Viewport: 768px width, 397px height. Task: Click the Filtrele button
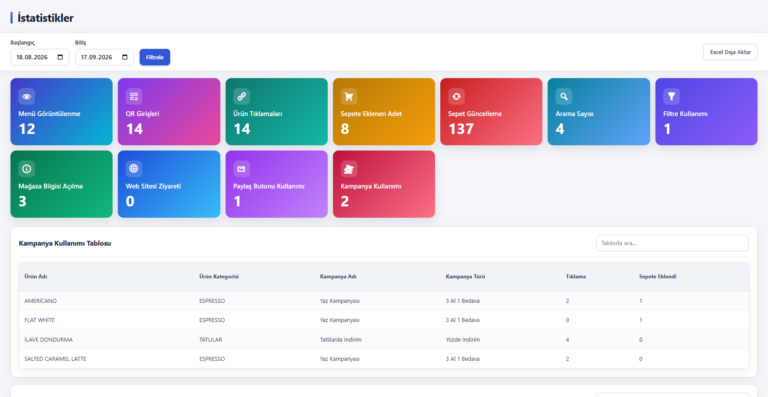(155, 57)
